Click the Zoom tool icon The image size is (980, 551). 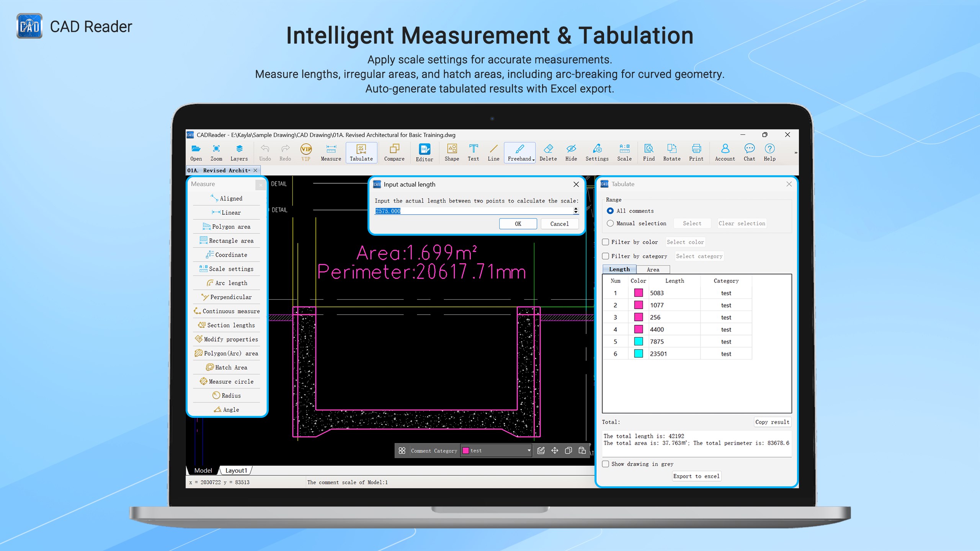click(216, 153)
